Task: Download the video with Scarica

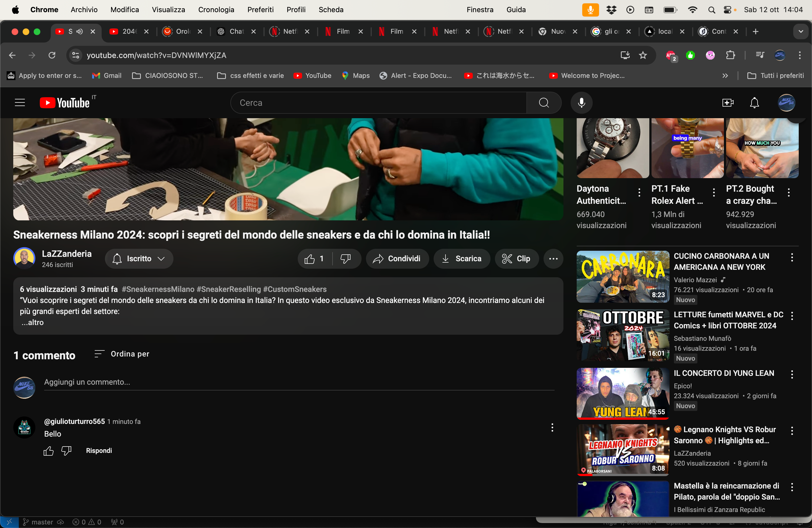Action: (x=462, y=259)
